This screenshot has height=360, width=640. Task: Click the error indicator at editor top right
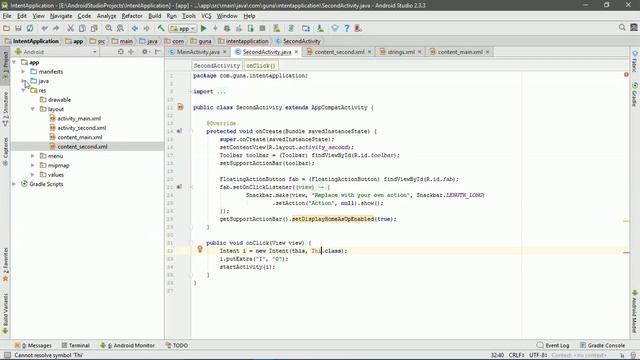[626, 75]
